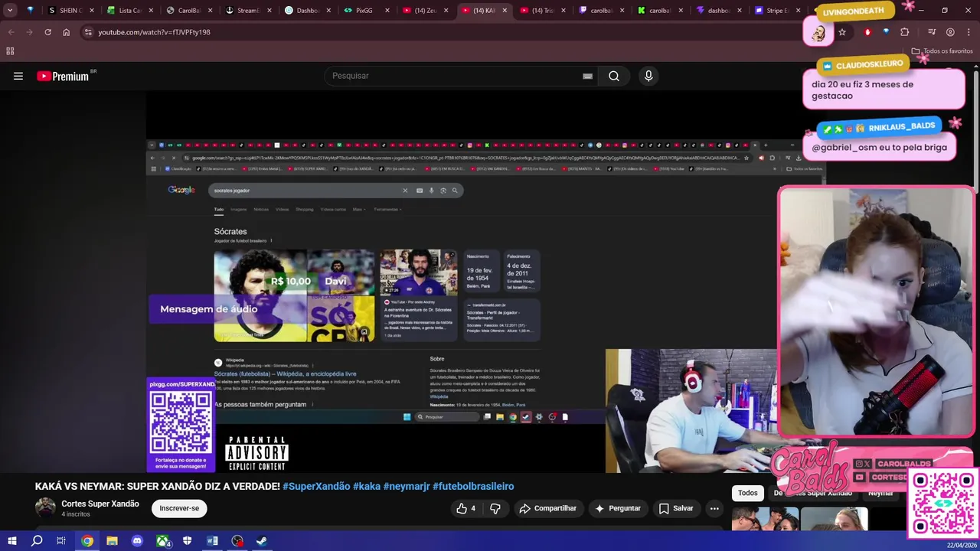Open the first suggested video thumbnail
This screenshot has width=980, height=551.
(x=766, y=520)
